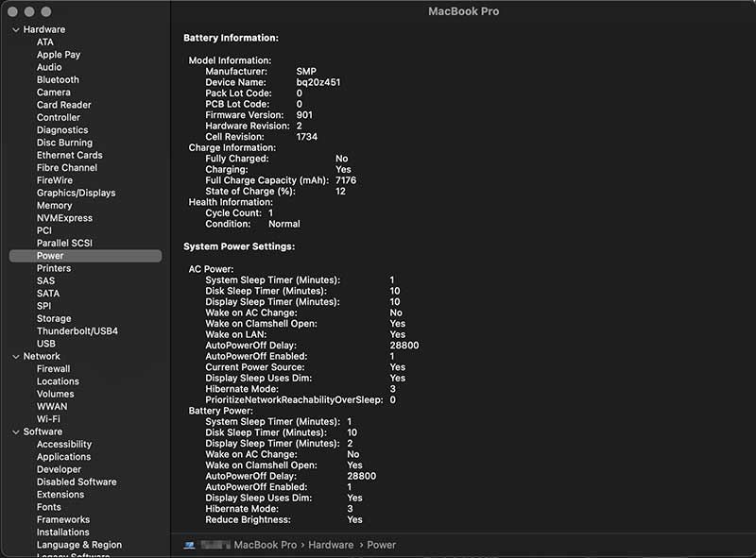Collapse the Network section disclosure arrow

(15, 356)
